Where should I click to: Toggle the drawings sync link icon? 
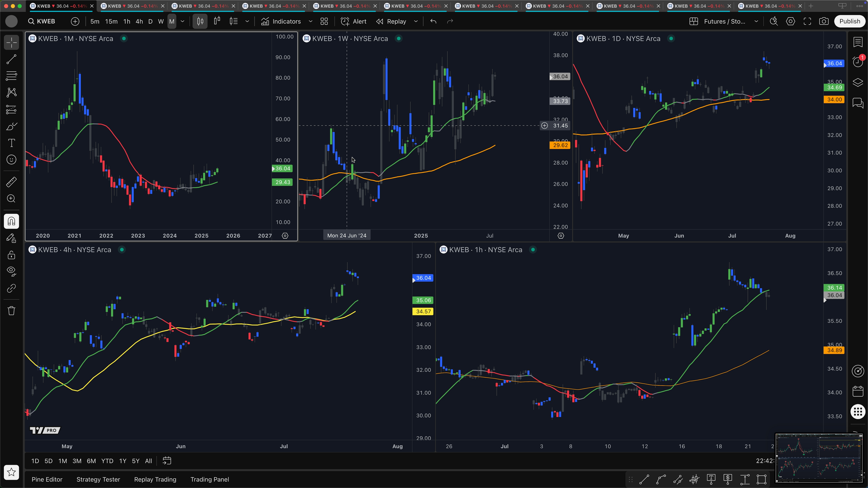[x=12, y=288]
